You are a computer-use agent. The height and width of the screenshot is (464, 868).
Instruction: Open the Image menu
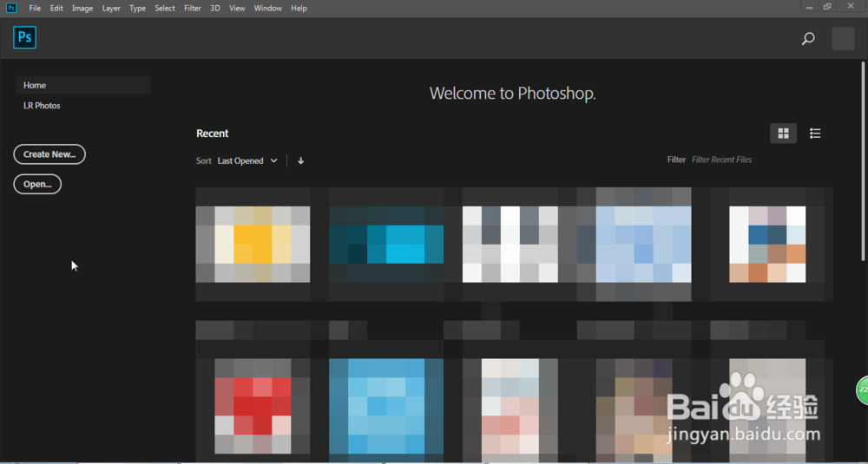(x=82, y=9)
